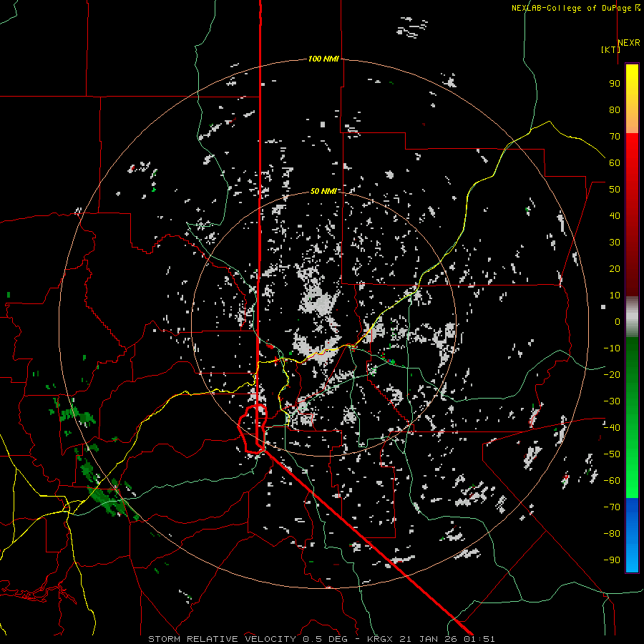Click the -20 value on the velocity scale
The width and height of the screenshot is (644, 644).
612,374
